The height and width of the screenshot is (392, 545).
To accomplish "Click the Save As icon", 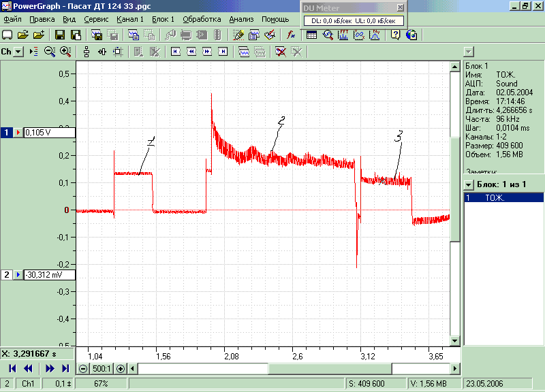I will click(76, 35).
